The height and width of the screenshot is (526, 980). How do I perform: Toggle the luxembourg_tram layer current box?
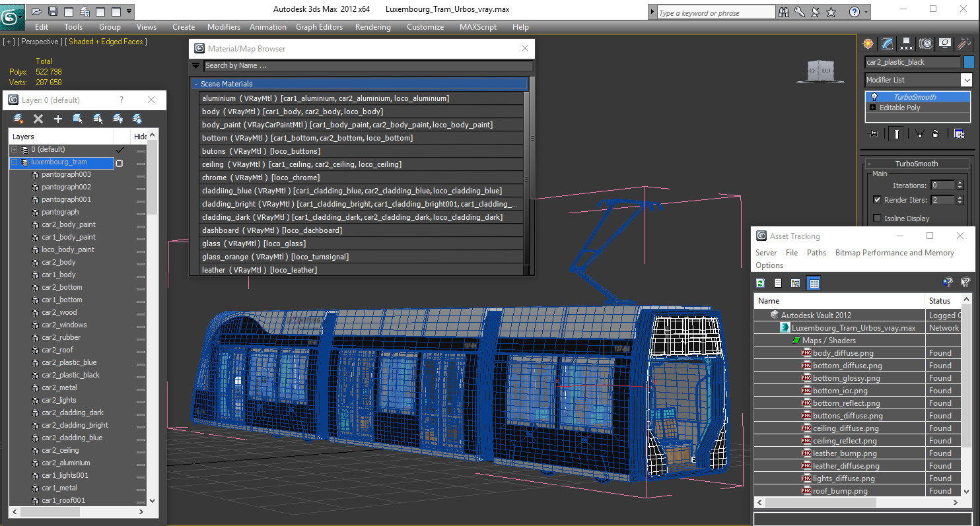click(x=120, y=163)
